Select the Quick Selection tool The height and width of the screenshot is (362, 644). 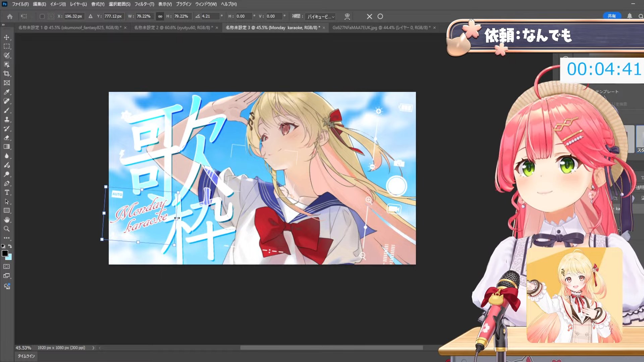[7, 55]
